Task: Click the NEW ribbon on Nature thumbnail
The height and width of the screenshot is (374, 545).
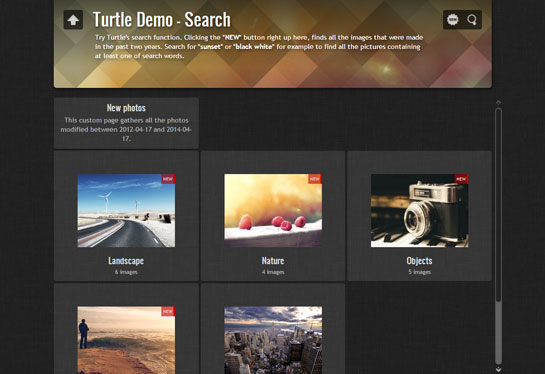Action: click(x=315, y=179)
